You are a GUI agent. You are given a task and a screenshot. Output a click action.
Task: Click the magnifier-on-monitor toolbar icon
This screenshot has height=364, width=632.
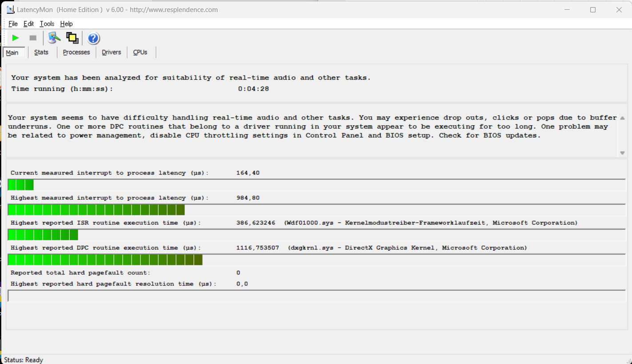[x=54, y=38]
